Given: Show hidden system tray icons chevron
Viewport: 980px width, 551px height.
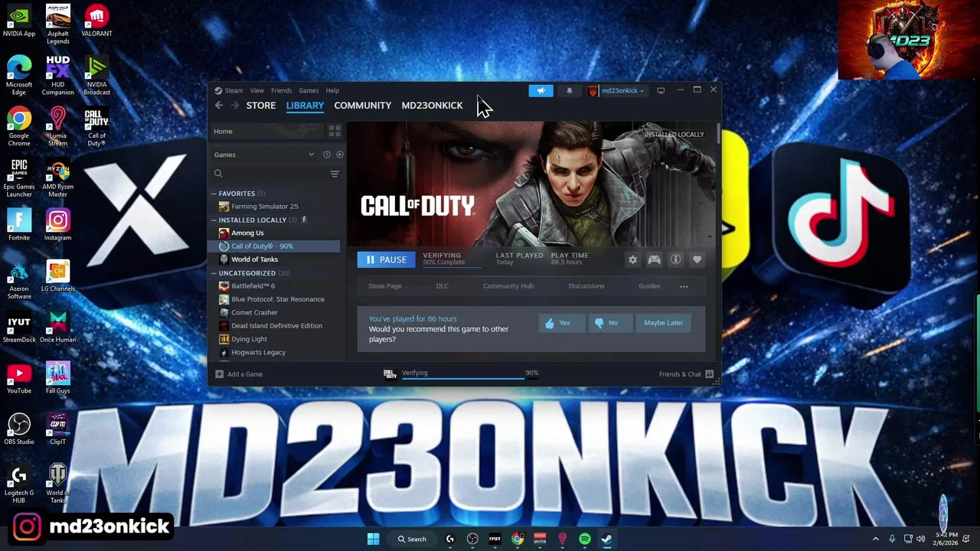Looking at the screenshot, I should (x=876, y=539).
